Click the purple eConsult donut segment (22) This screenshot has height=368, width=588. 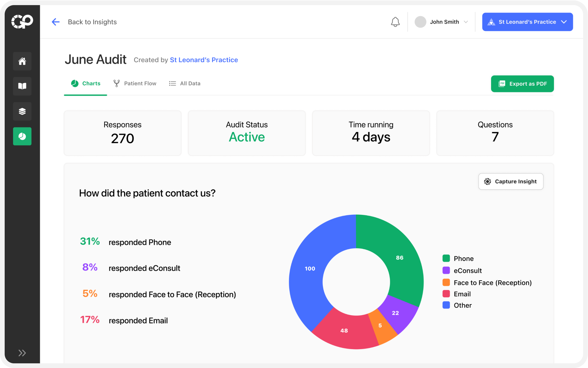click(395, 313)
